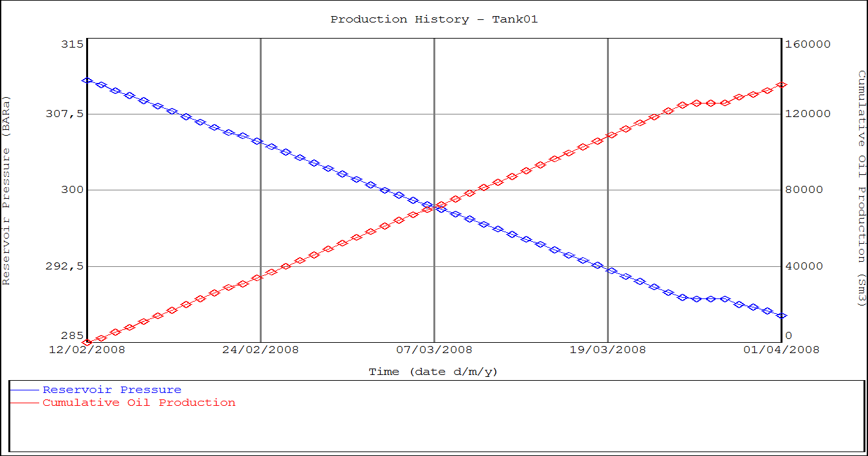Click the first red production point at 12/02/2008
The height and width of the screenshot is (456, 868).
click(87, 342)
